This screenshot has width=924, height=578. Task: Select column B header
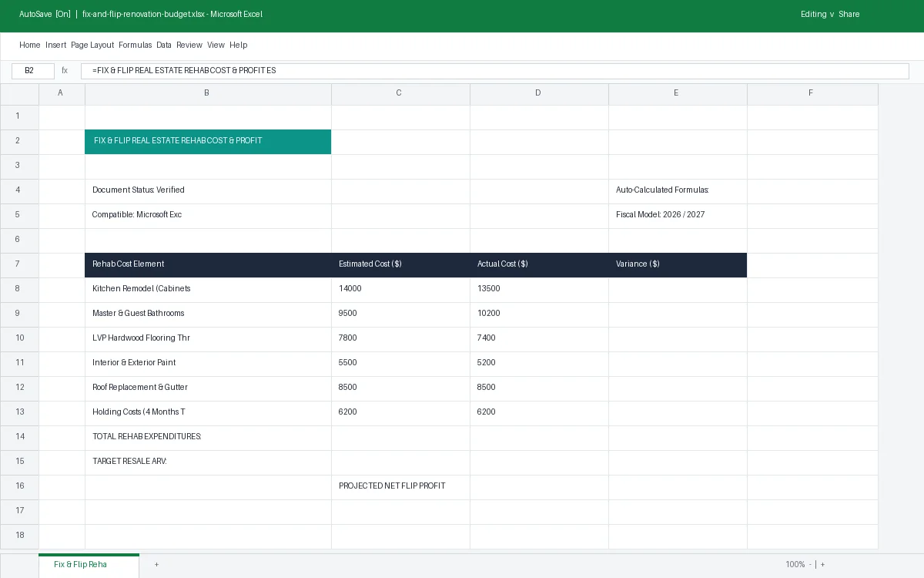(x=208, y=94)
